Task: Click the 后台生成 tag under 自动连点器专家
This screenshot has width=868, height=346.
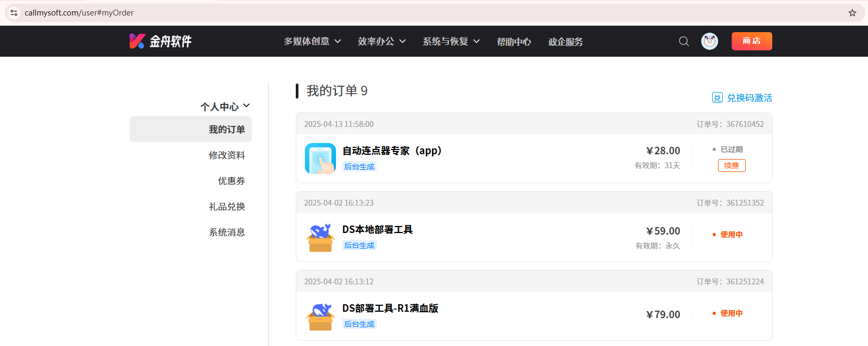Action: pos(360,167)
